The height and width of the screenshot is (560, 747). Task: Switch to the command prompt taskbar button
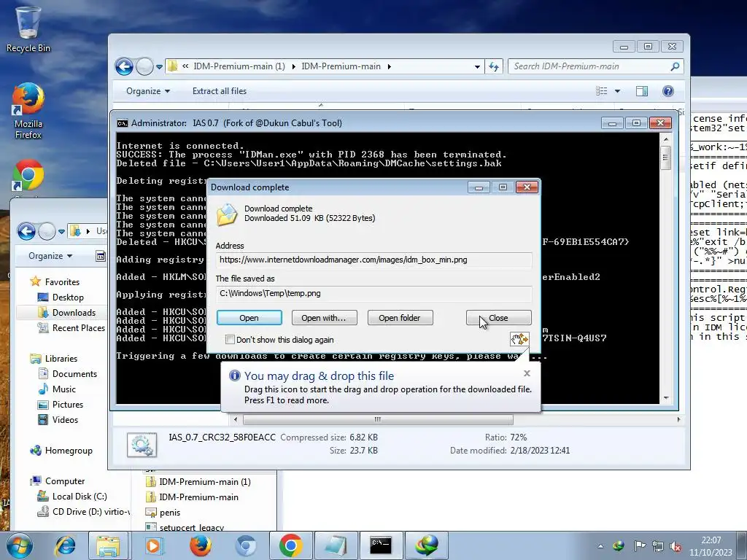(x=381, y=545)
